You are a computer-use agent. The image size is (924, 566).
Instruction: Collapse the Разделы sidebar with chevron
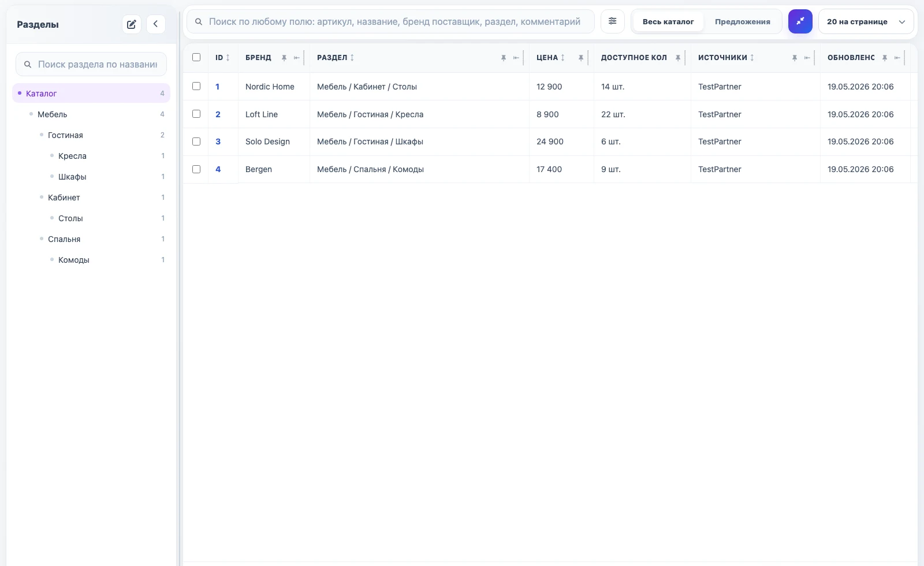tap(156, 24)
